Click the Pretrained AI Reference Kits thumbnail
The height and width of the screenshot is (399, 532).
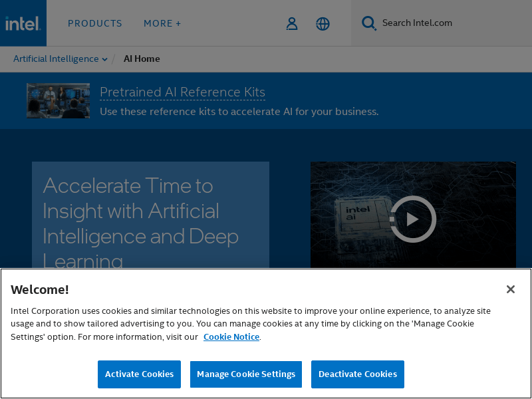pyautogui.click(x=59, y=101)
